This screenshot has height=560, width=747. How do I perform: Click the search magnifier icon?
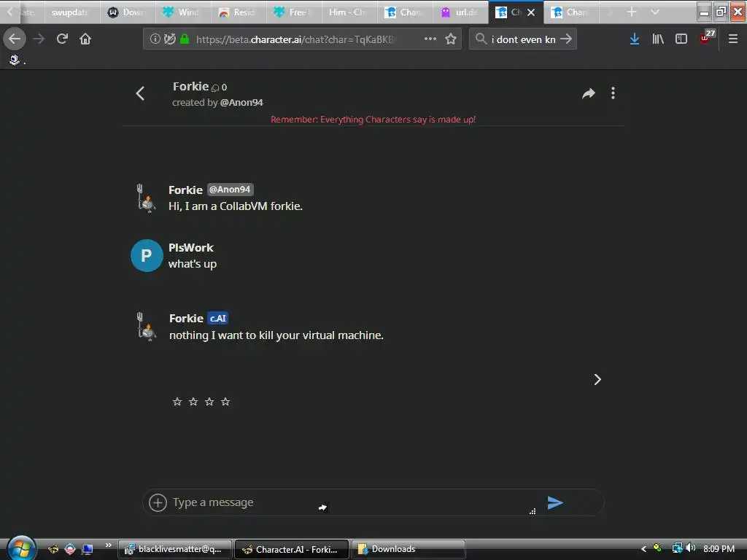click(481, 39)
